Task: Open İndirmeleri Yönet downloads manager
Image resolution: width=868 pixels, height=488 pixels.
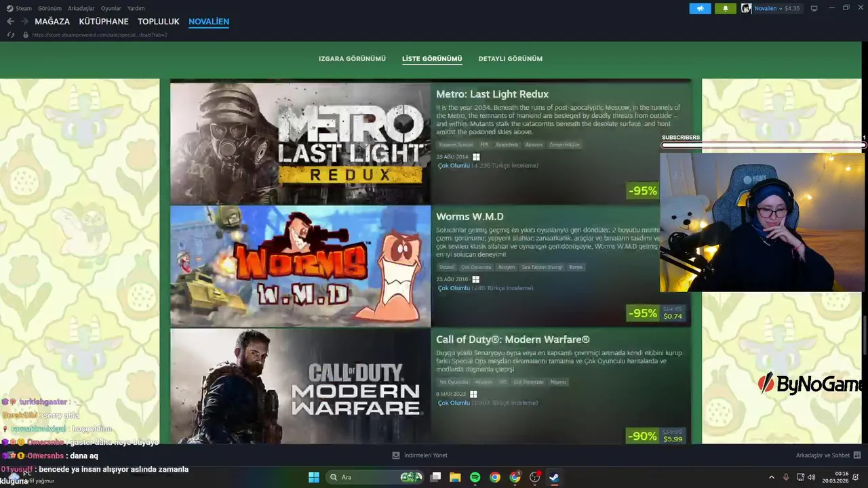Action: (420, 455)
